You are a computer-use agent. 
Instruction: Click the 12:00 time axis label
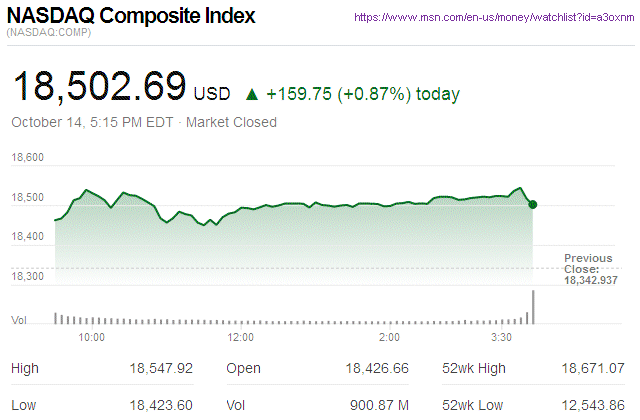tap(241, 338)
